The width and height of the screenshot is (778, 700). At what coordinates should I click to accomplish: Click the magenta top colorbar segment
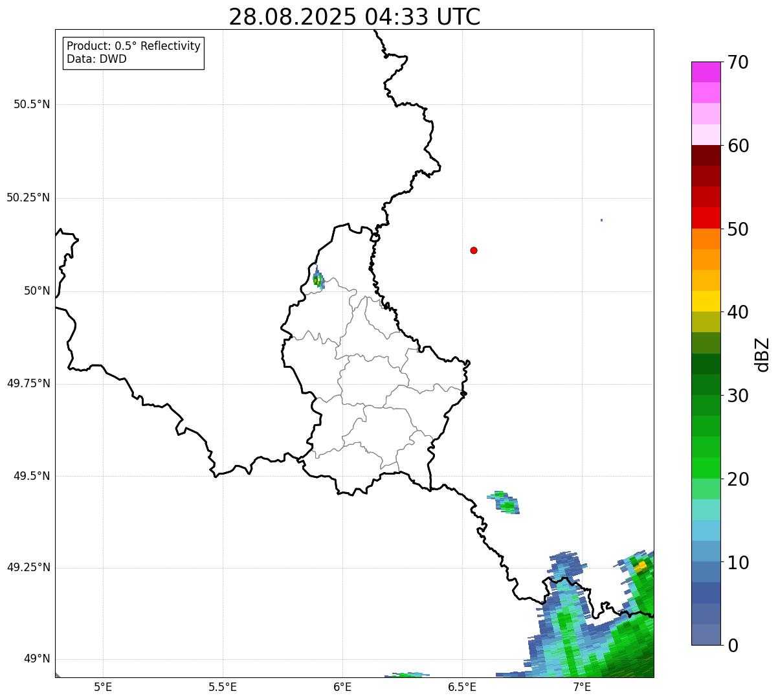[x=706, y=72]
